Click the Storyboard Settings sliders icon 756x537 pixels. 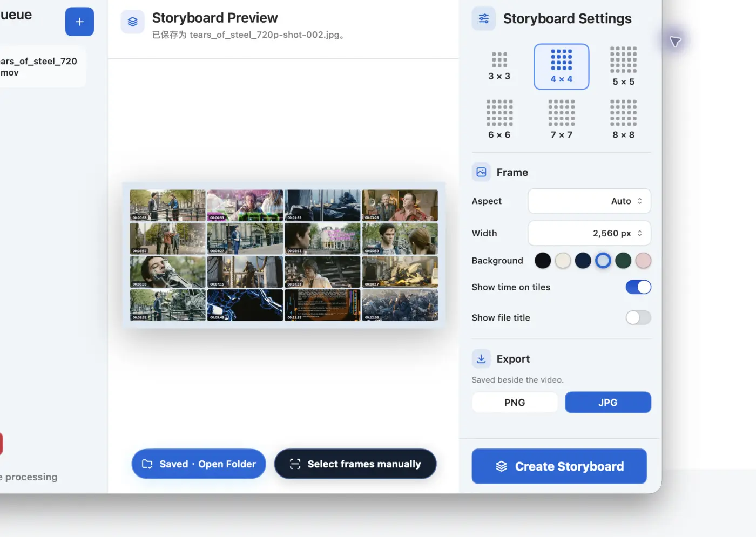point(483,19)
